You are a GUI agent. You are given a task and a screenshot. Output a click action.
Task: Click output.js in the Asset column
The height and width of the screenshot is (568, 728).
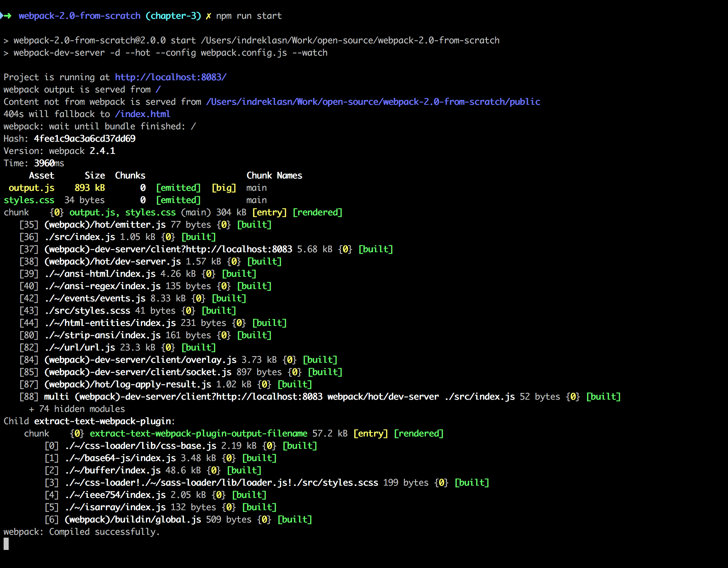point(31,188)
